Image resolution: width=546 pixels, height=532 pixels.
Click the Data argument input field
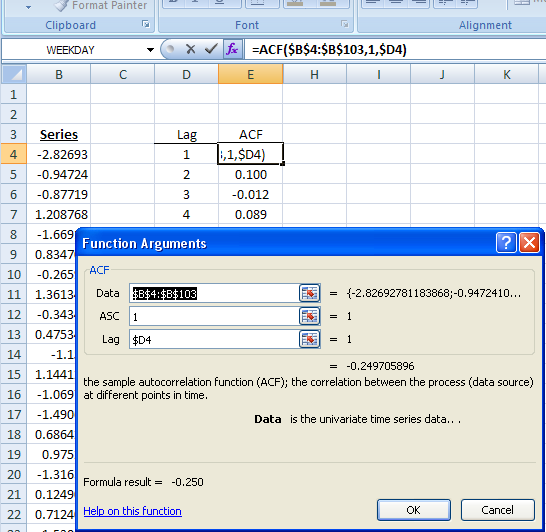coord(214,293)
